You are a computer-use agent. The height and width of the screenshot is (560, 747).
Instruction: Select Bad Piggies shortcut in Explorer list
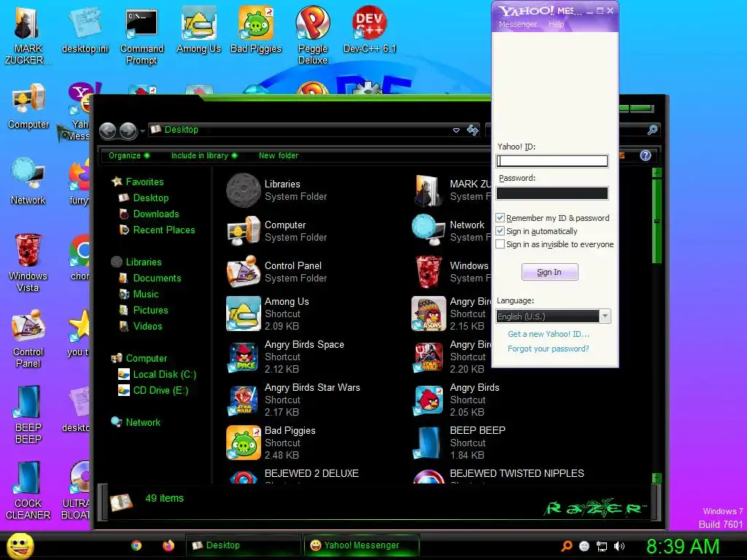tap(271, 443)
